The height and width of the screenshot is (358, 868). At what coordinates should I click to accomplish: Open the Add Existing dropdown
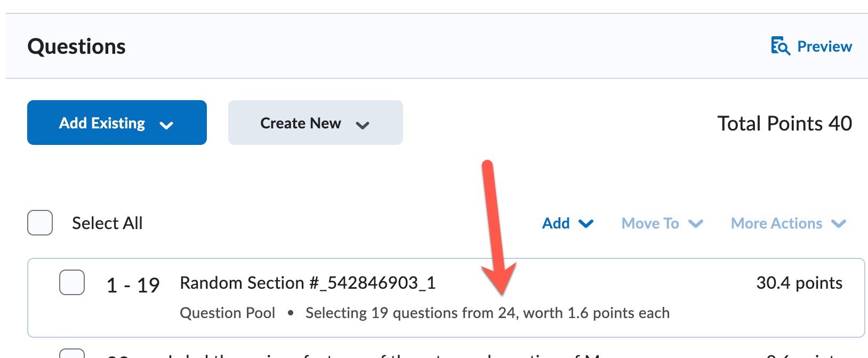click(117, 123)
